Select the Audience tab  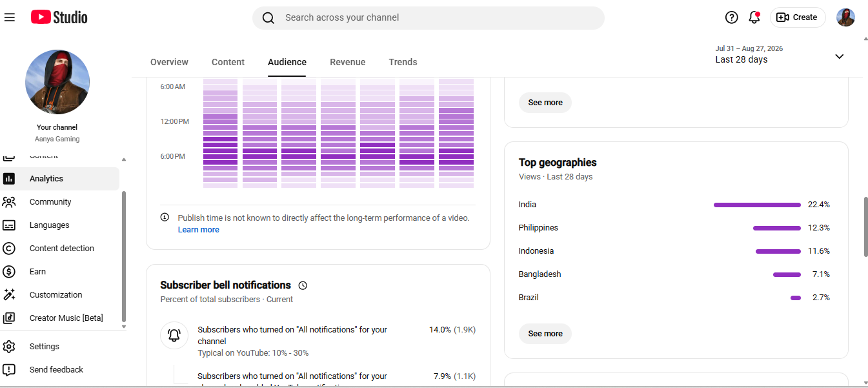[287, 62]
